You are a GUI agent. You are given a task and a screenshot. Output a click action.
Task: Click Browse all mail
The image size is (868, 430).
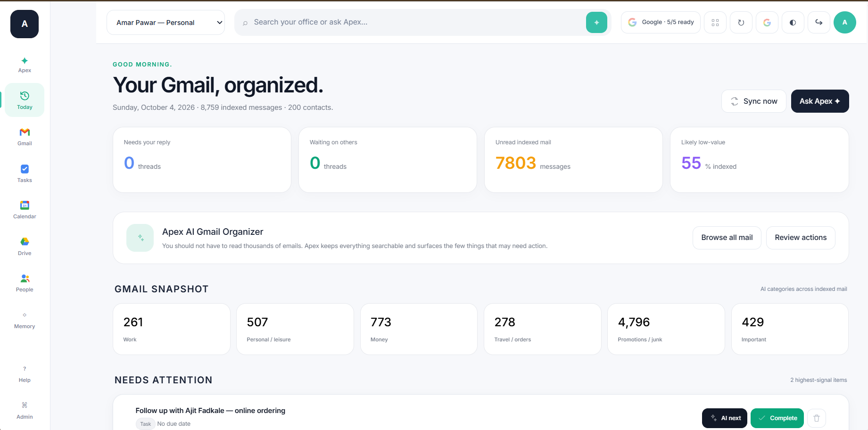coord(727,238)
